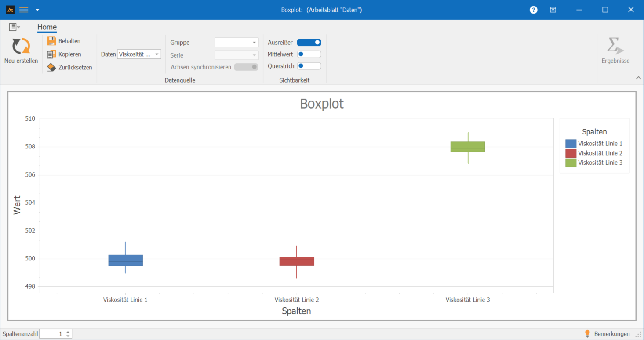The height and width of the screenshot is (340, 644).
Task: Click the Kopieren copy icon
Action: [51, 54]
